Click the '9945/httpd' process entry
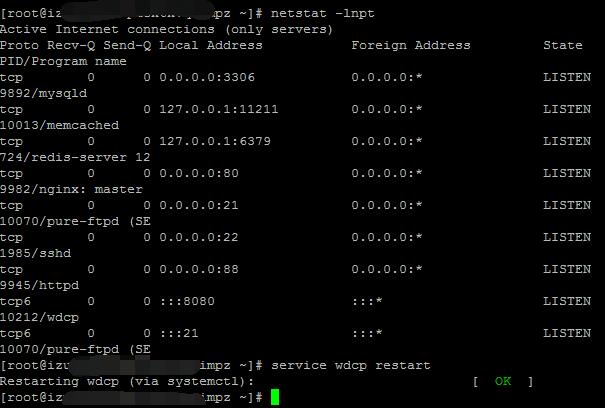This screenshot has height=408, width=605. click(x=39, y=285)
